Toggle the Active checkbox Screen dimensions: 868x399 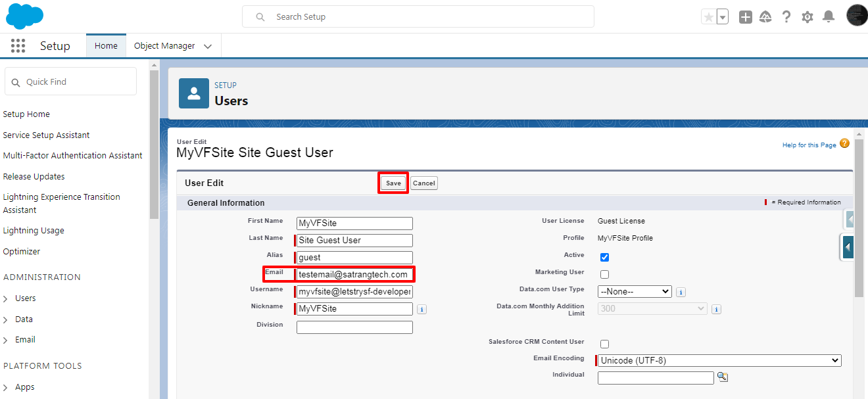click(x=604, y=257)
